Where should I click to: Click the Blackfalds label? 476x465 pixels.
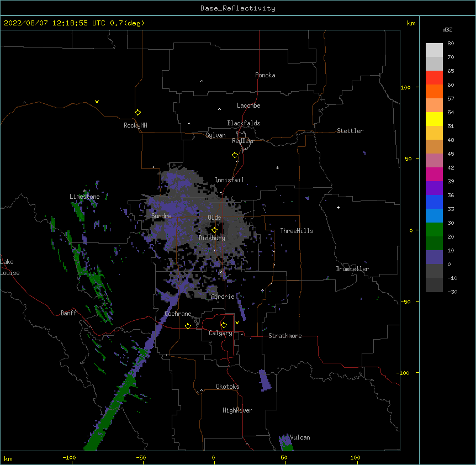pyautogui.click(x=244, y=123)
